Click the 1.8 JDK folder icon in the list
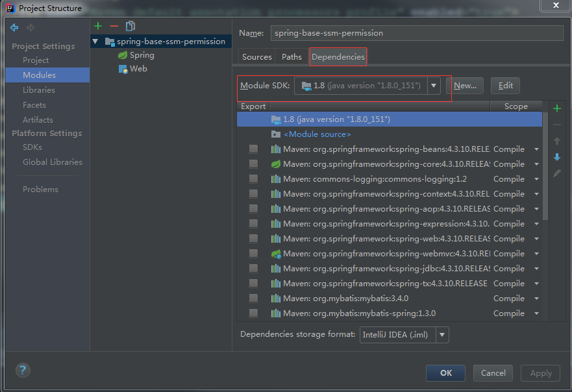 (276, 119)
